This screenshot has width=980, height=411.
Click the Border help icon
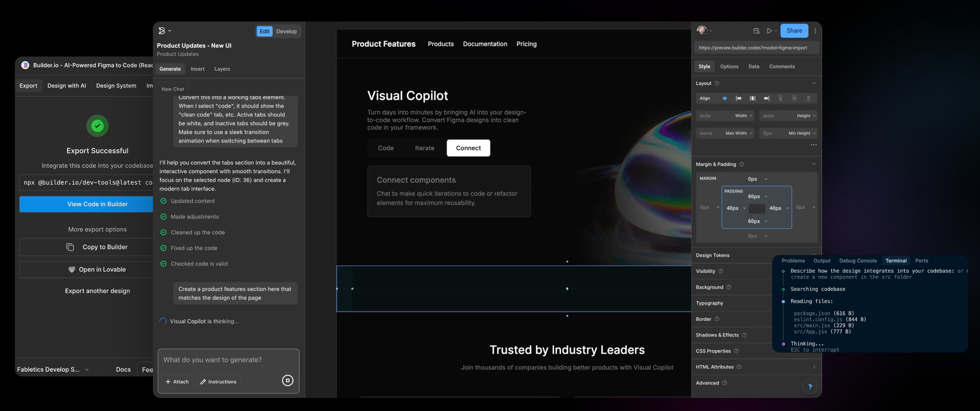click(717, 319)
